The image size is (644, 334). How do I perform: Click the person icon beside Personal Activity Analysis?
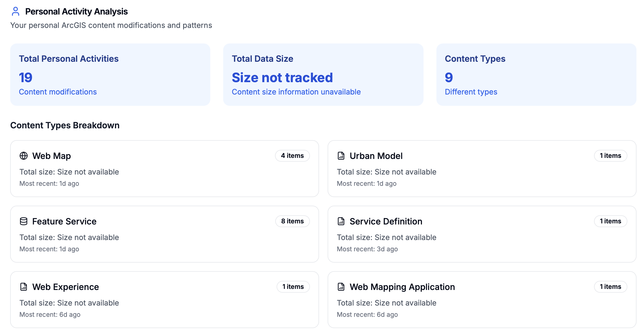[16, 11]
